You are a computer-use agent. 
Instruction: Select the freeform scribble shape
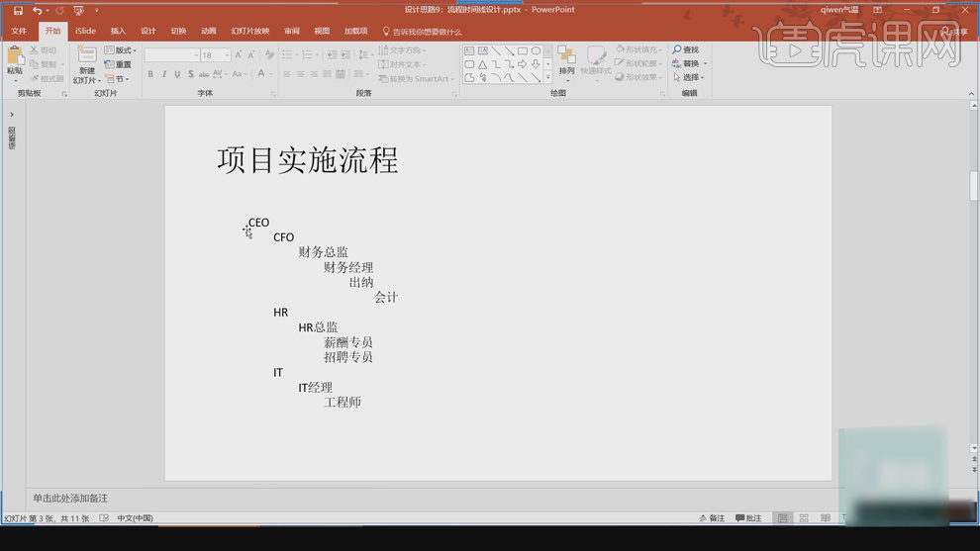click(482, 77)
